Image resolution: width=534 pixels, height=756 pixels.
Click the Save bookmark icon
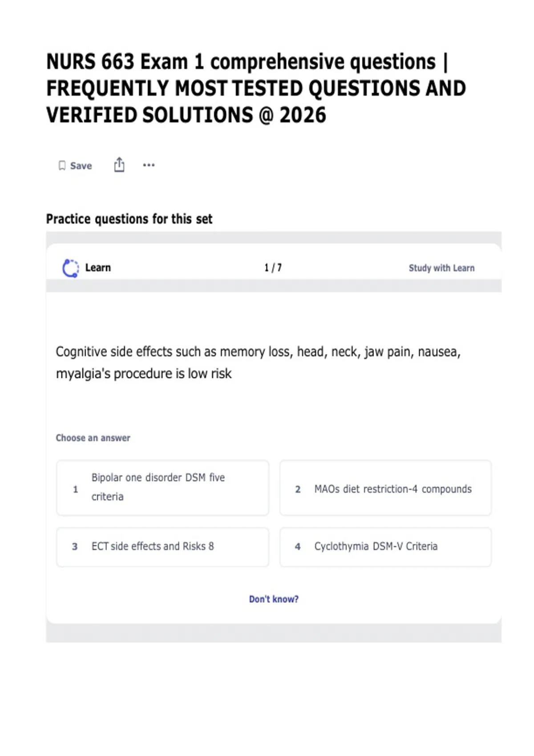pyautogui.click(x=62, y=165)
